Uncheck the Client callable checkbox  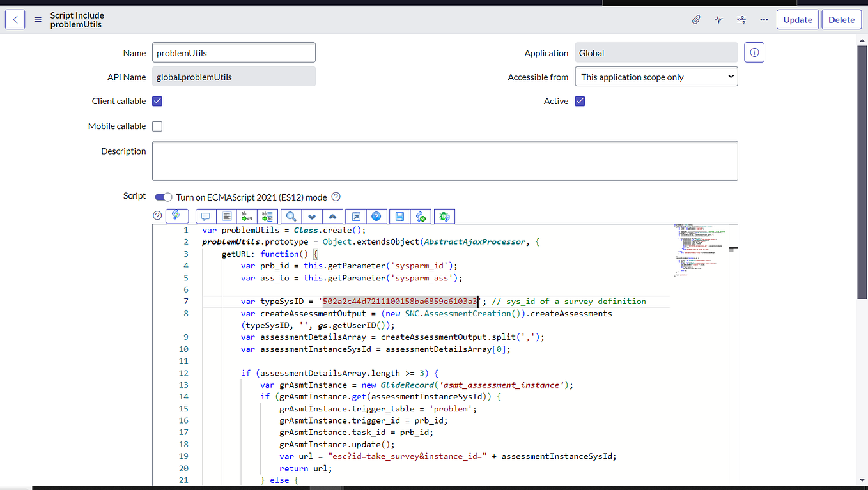[x=157, y=101]
